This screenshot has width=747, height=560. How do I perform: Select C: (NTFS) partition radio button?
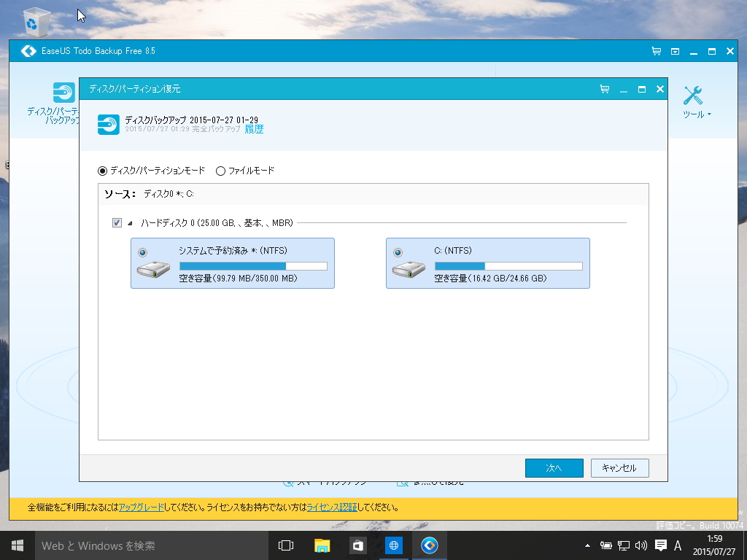(x=398, y=252)
